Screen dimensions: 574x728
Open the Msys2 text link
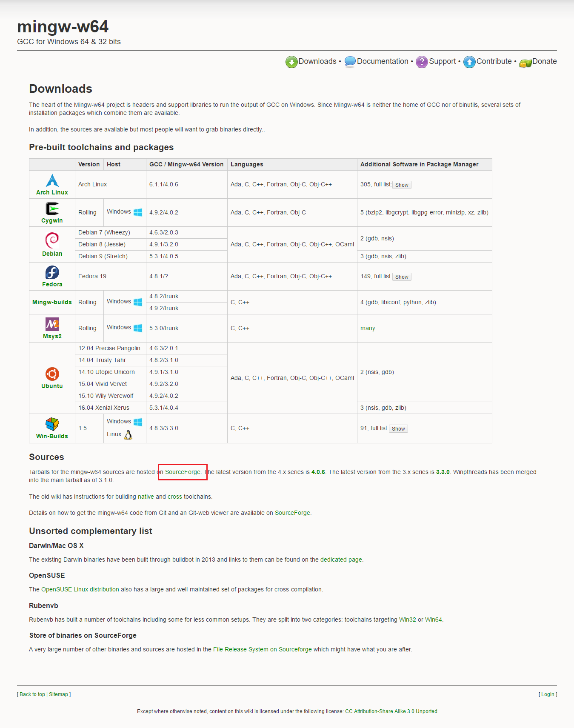tap(52, 336)
